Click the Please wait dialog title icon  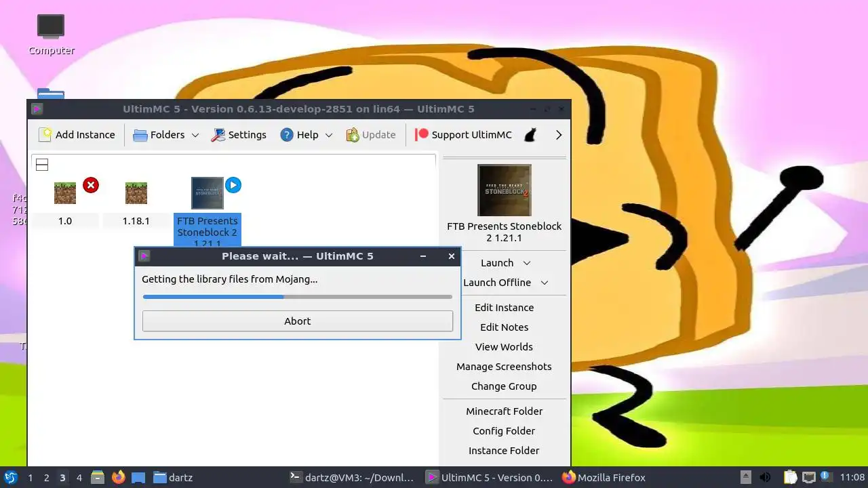[x=144, y=256]
